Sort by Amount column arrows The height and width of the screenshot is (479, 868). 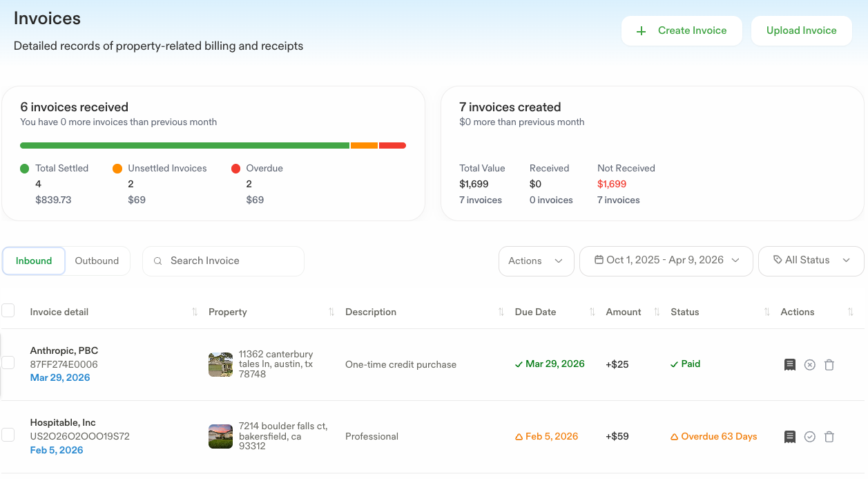tap(657, 312)
